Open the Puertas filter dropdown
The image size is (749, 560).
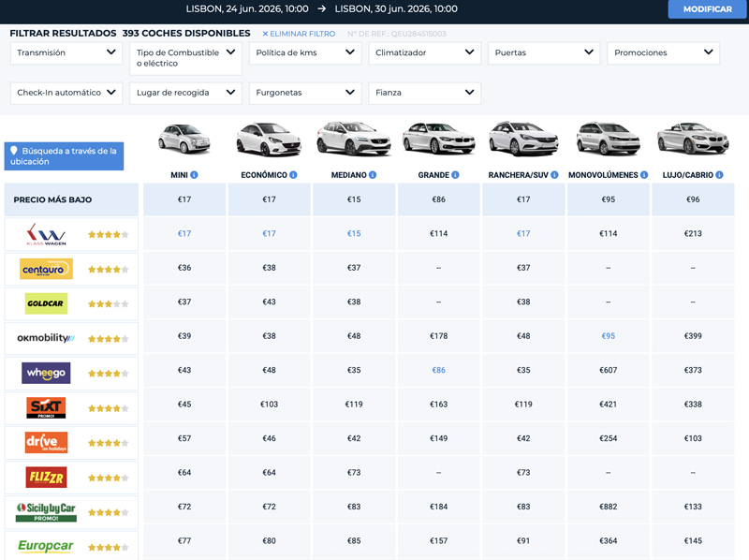coord(544,53)
